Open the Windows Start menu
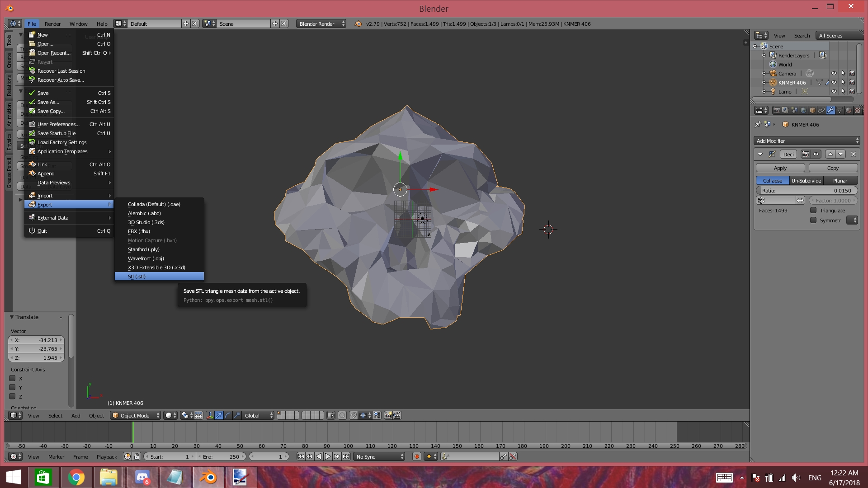This screenshot has width=868, height=488. tap(13, 477)
